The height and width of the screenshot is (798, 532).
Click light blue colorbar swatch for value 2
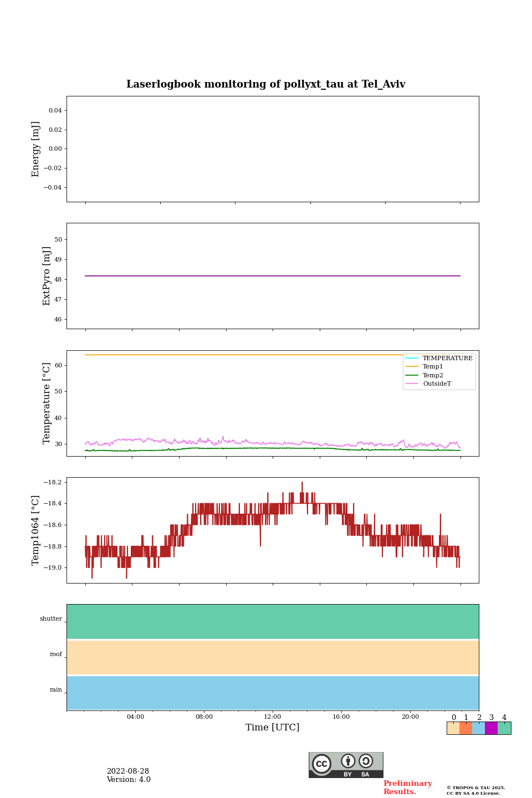point(478,728)
